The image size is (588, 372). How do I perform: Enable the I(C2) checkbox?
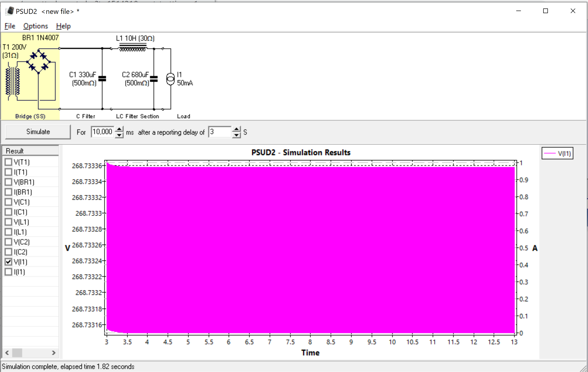tap(8, 252)
